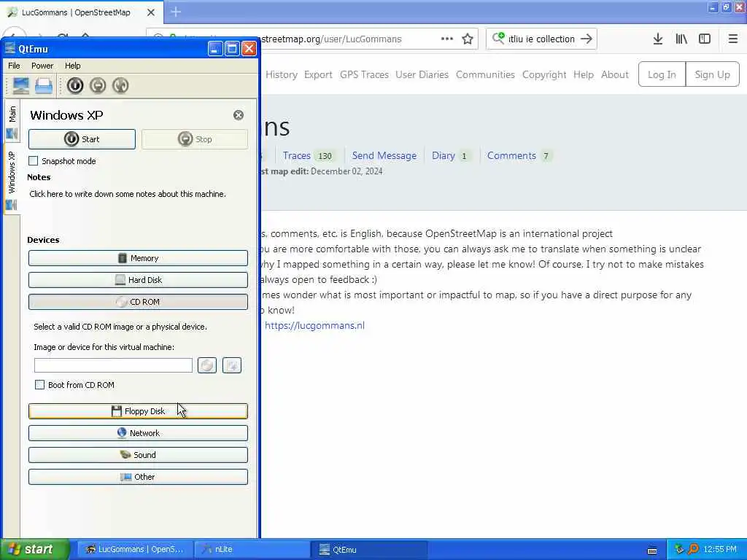Screen dimensions: 747x560
Task: Open the File menu in QtEmu
Action: (x=15, y=66)
